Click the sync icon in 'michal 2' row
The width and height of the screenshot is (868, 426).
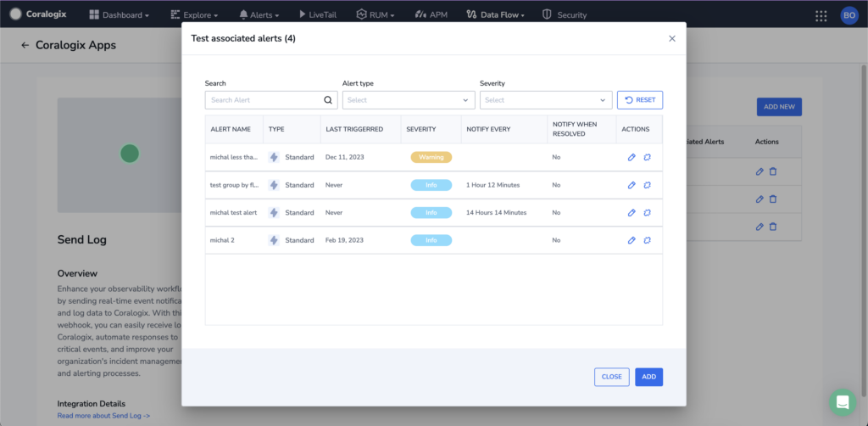point(647,240)
